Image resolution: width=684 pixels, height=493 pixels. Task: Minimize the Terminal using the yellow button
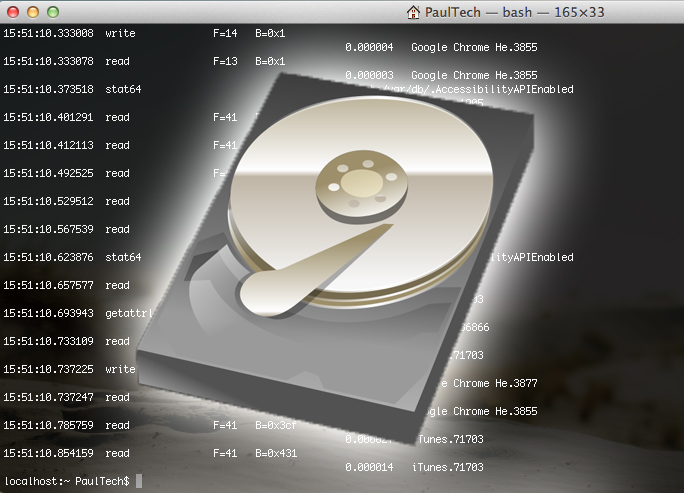(x=32, y=12)
